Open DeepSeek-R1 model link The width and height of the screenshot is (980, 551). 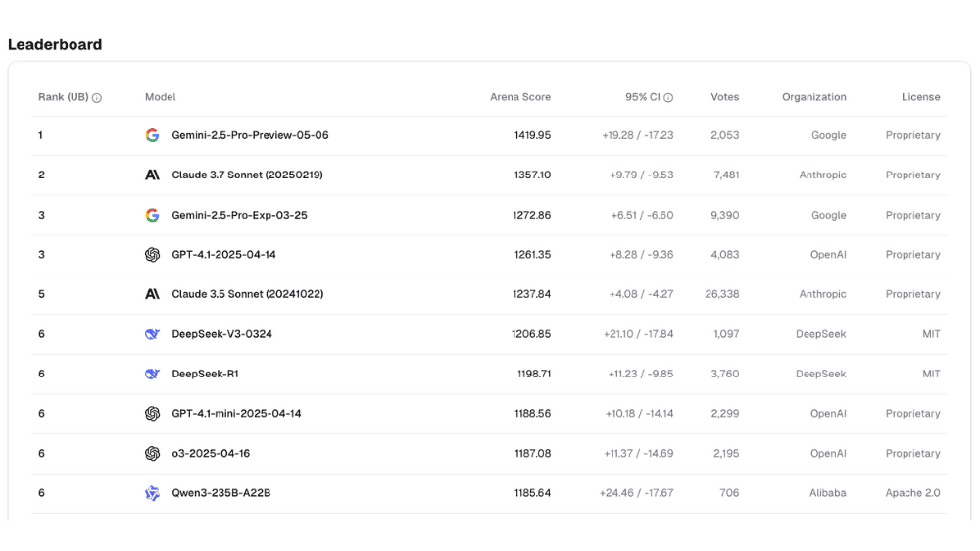pos(205,374)
